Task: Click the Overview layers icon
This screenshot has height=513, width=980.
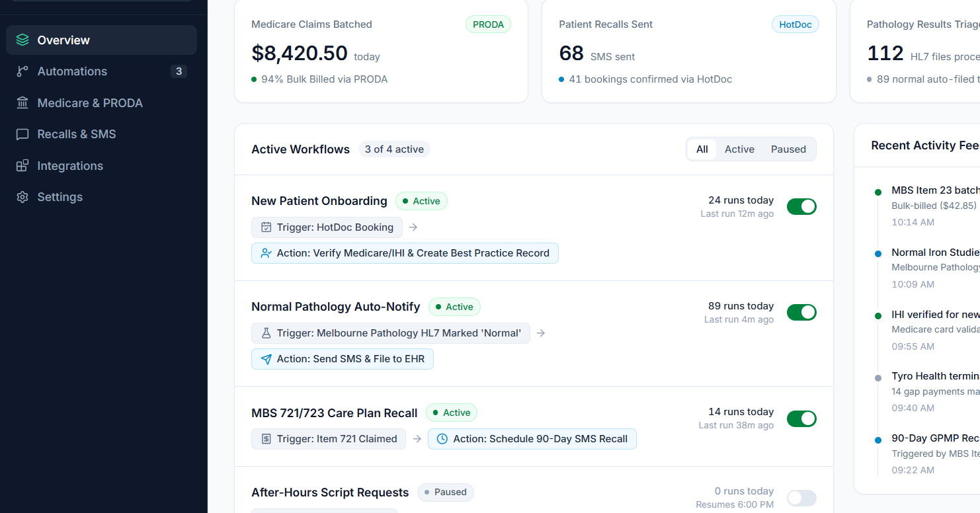Action: [22, 40]
